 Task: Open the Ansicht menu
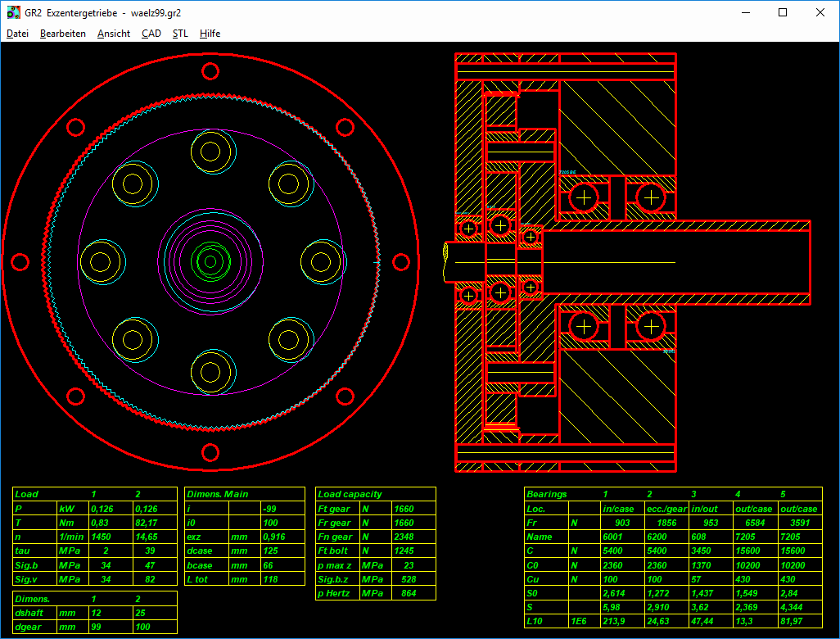pyautogui.click(x=114, y=34)
